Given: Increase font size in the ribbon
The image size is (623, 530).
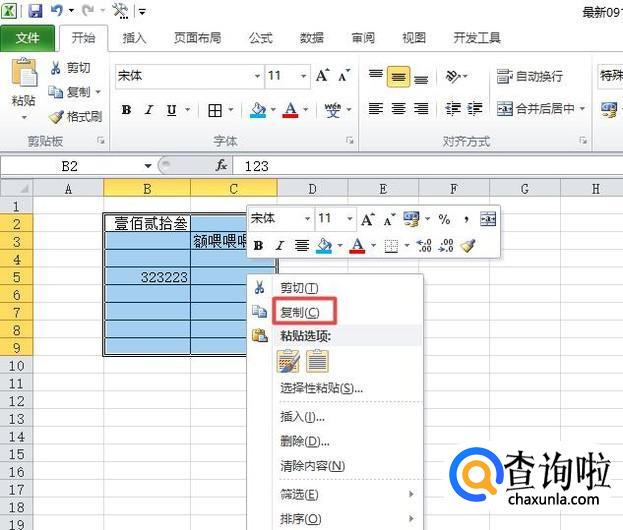Looking at the screenshot, I should coord(323,75).
